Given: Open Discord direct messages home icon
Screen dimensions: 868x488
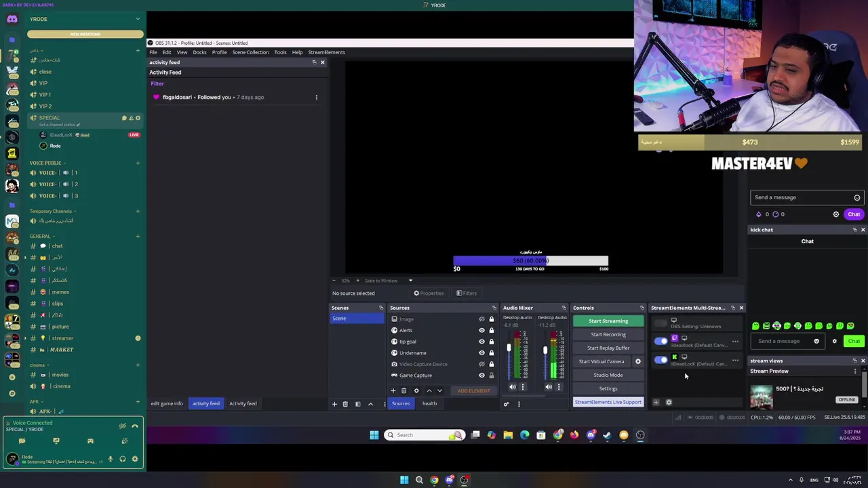Looking at the screenshot, I should [12, 19].
